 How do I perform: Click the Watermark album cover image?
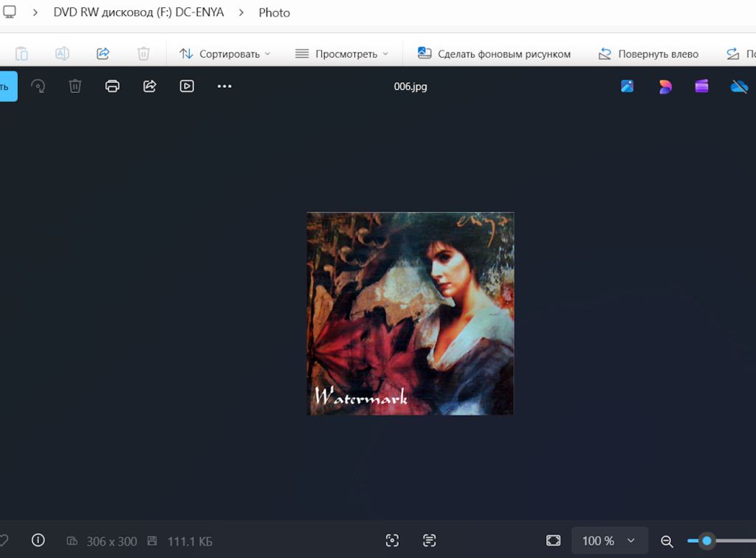pos(410,314)
